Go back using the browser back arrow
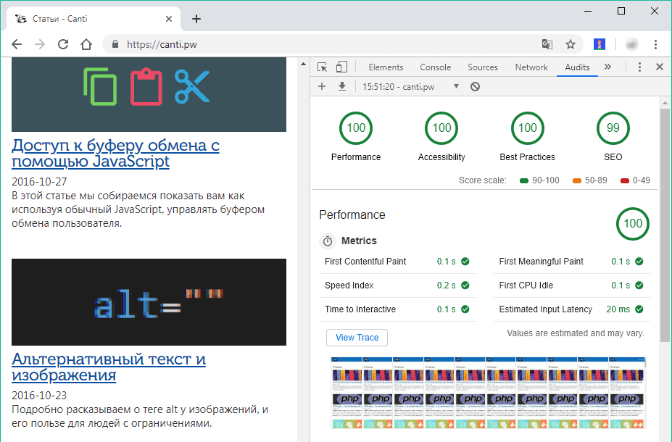Image resolution: width=672 pixels, height=442 pixels. pyautogui.click(x=17, y=44)
